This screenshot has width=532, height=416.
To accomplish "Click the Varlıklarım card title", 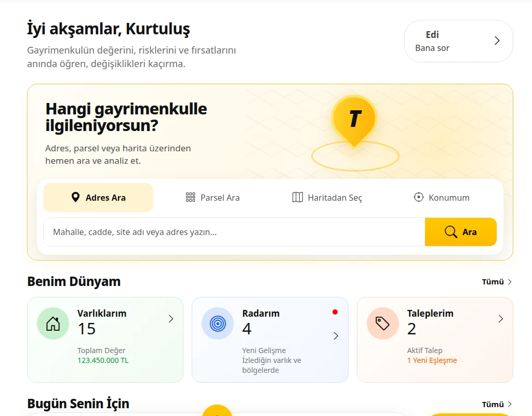I will [x=102, y=314].
